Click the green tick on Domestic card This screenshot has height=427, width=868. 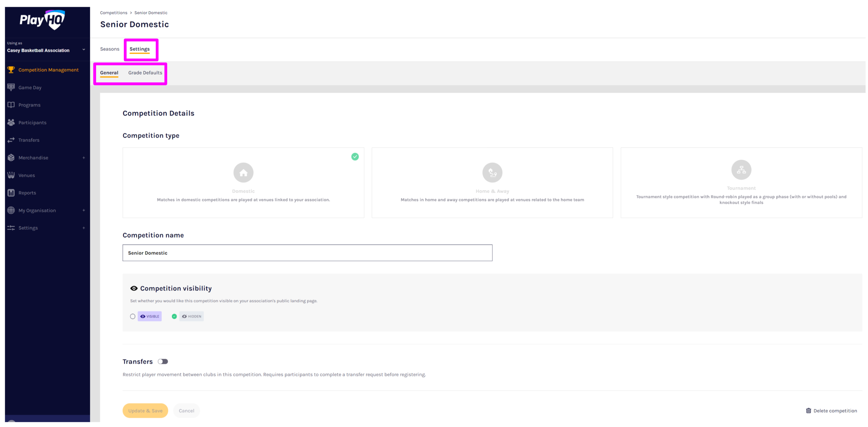click(x=355, y=156)
